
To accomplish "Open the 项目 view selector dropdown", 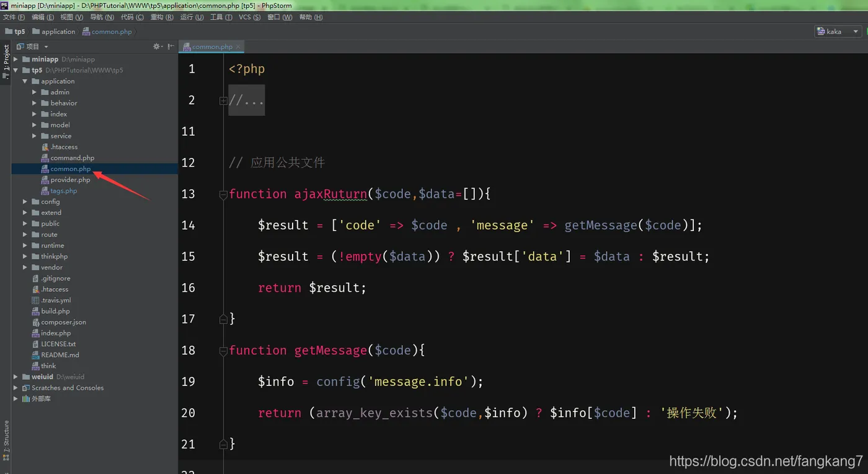I will 32,46.
